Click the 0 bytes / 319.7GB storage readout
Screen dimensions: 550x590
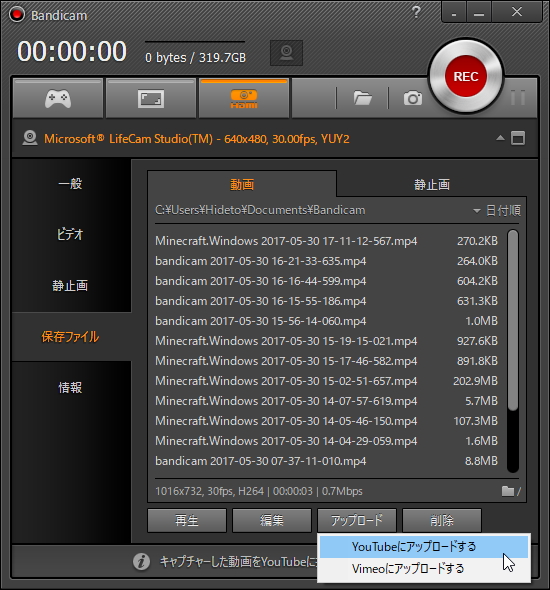[x=196, y=58]
